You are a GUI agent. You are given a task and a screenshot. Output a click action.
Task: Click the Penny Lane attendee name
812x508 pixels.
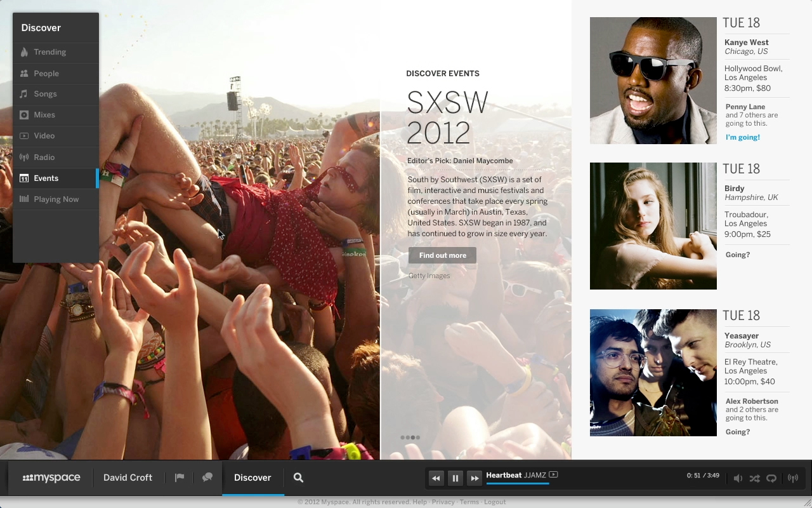pos(745,107)
